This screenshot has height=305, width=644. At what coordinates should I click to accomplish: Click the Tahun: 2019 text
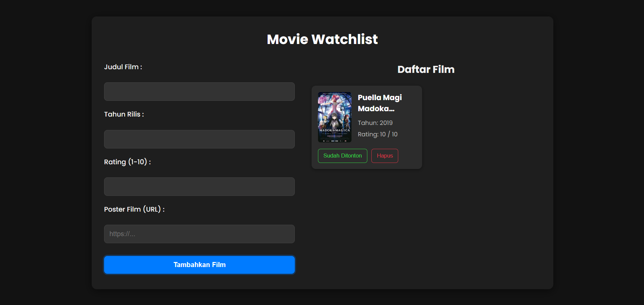[x=375, y=123]
